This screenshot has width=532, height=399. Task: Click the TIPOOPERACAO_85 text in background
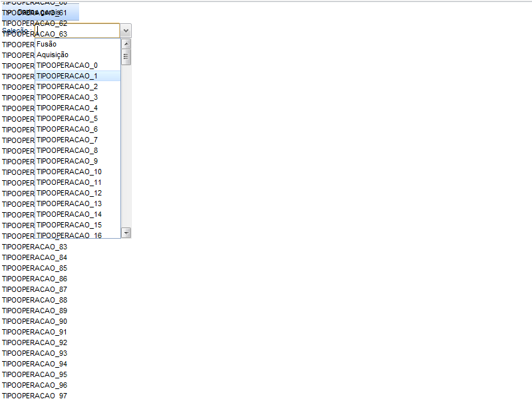(35, 268)
